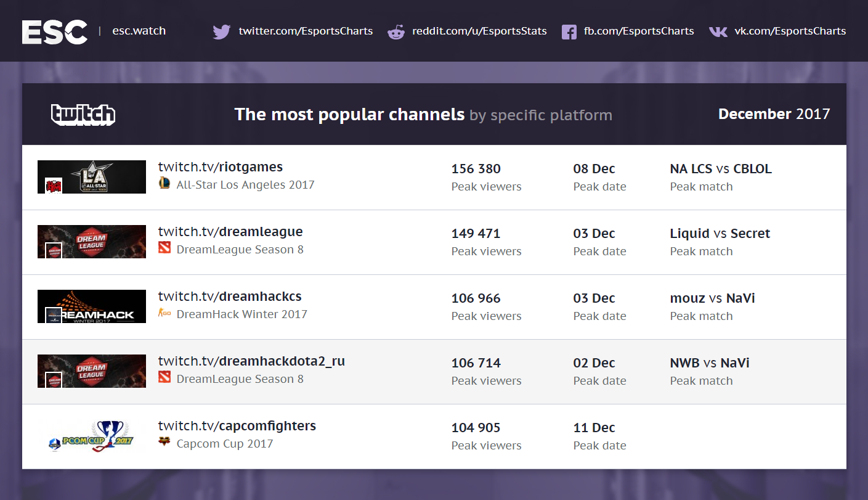The width and height of the screenshot is (868, 500).
Task: Click the Twitter bird icon
Action: click(221, 31)
